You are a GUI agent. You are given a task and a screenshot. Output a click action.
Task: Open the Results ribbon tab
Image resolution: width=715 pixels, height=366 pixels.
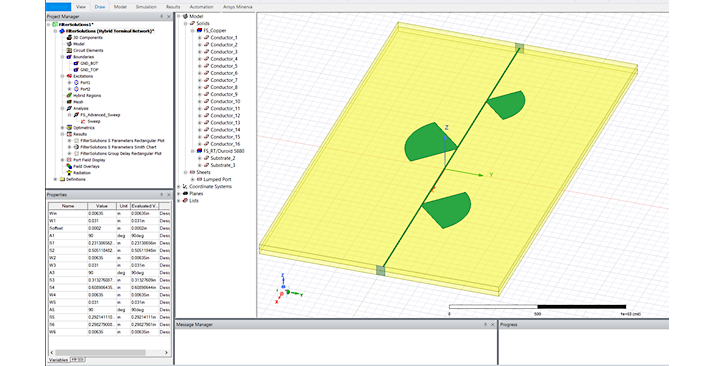tap(173, 7)
